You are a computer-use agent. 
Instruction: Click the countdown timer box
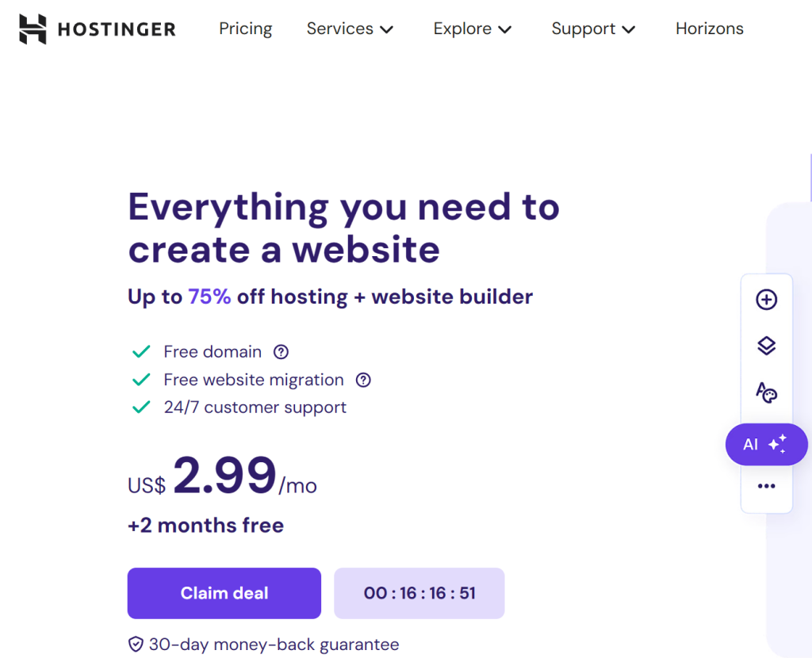[x=419, y=593]
